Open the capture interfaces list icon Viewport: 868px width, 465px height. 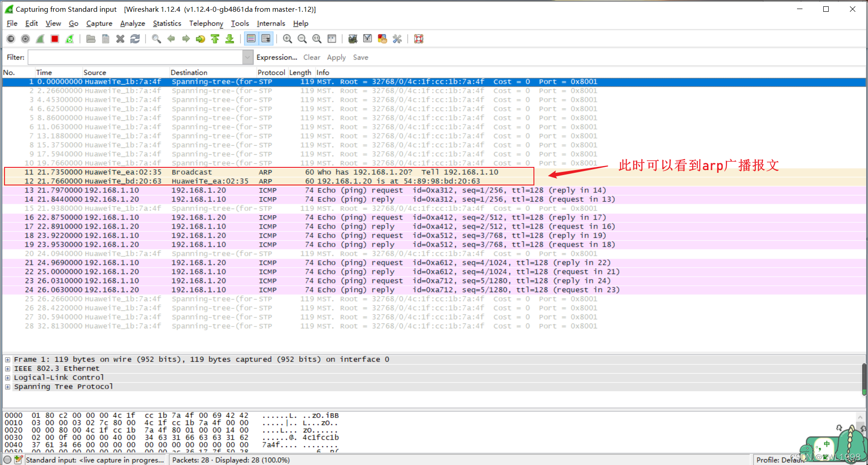coord(11,39)
